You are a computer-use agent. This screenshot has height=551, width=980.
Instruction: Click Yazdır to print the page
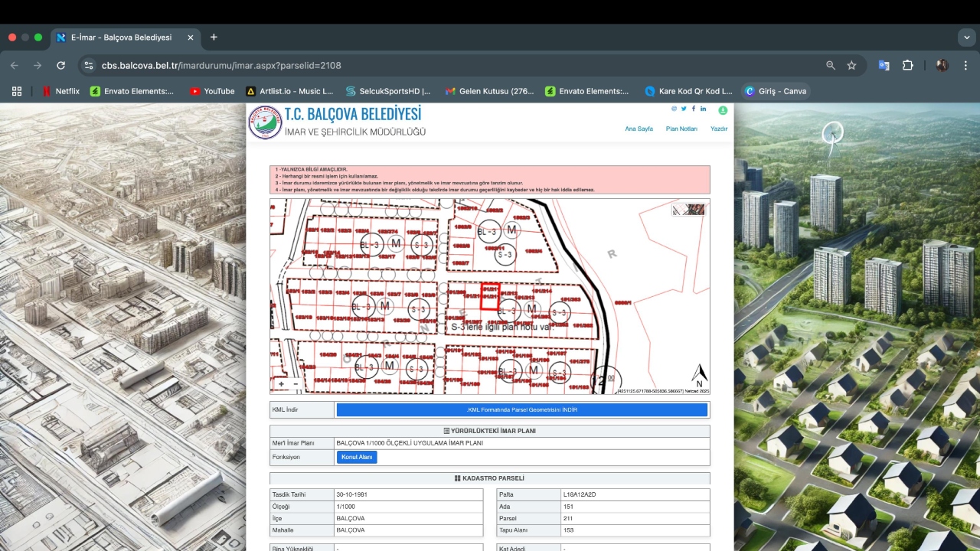pyautogui.click(x=719, y=129)
